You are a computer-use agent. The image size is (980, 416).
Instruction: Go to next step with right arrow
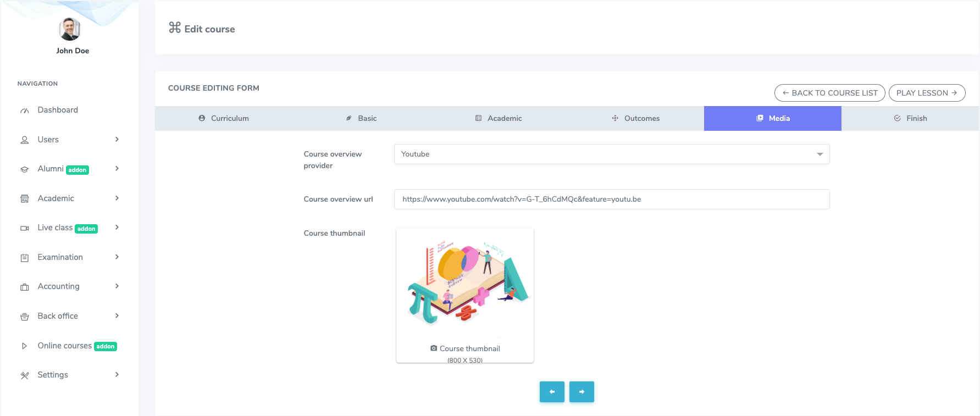click(582, 392)
